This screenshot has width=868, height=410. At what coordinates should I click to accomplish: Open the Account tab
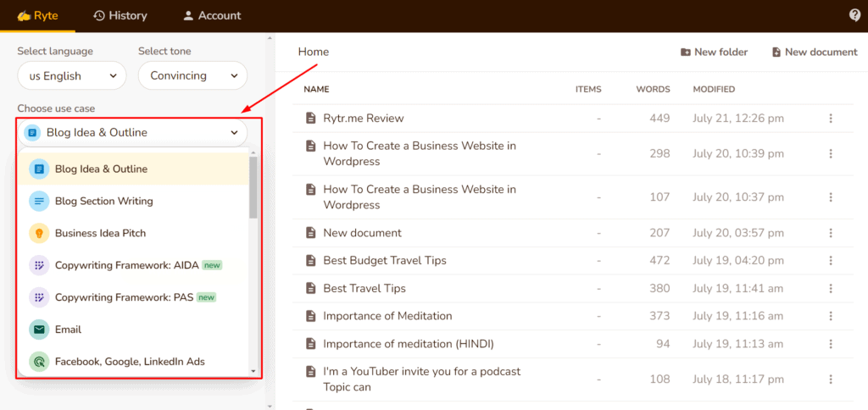pyautogui.click(x=212, y=15)
